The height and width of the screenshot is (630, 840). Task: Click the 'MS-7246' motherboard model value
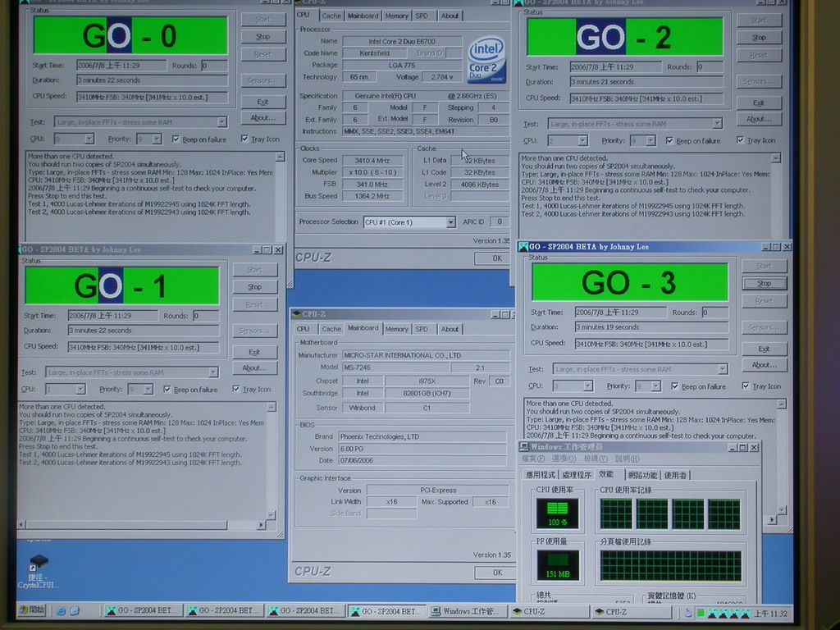pos(395,368)
